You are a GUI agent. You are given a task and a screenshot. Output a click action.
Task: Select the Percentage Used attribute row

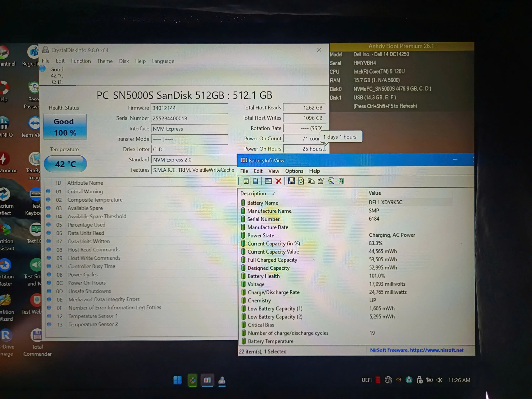point(141,225)
